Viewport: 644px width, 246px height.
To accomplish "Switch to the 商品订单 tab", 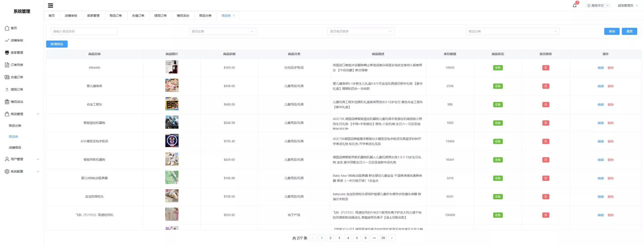I will (x=116, y=16).
